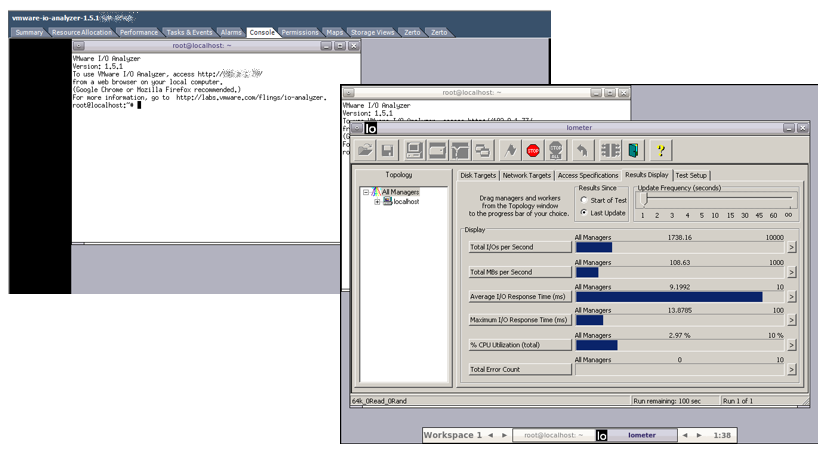Open arrow menu beside Total I/Os per Second bar
This screenshot has height=454, width=824.
pyautogui.click(x=792, y=247)
